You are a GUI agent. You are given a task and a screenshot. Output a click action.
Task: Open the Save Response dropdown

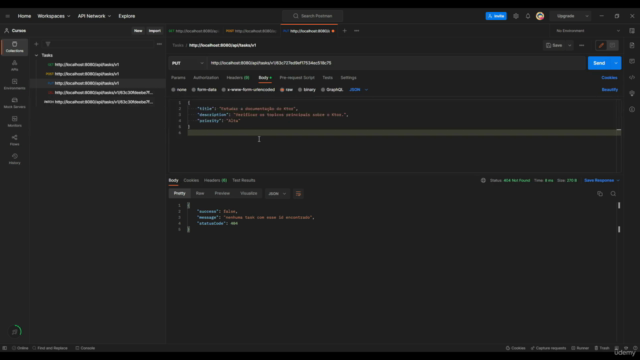click(602, 180)
